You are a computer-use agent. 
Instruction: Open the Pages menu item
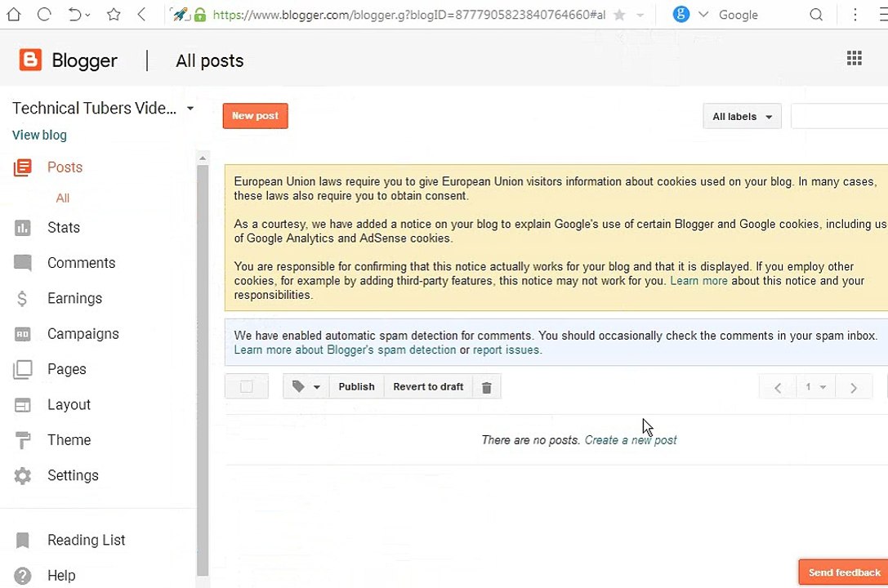pyautogui.click(x=67, y=369)
